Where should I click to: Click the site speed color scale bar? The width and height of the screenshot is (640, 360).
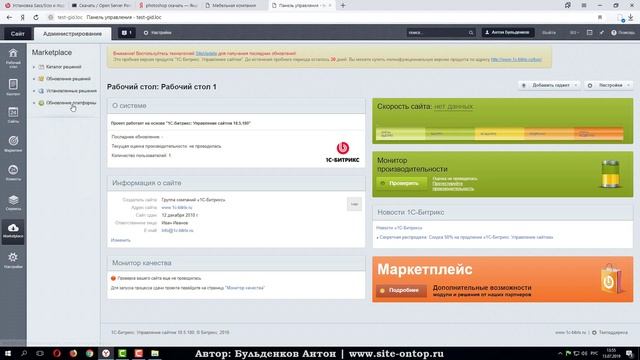pyautogui.click(x=500, y=133)
